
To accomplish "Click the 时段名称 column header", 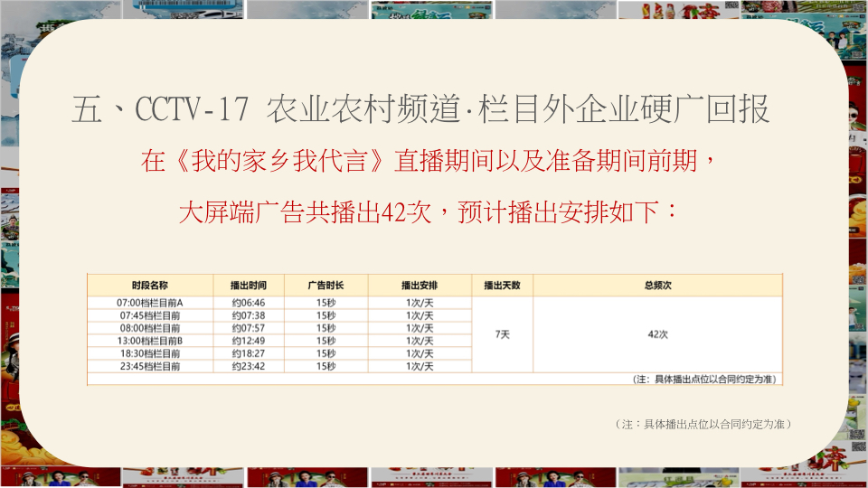I will [150, 285].
